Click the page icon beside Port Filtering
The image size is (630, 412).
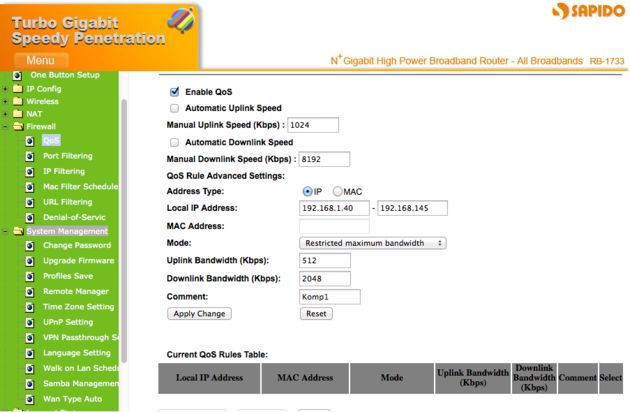point(30,156)
